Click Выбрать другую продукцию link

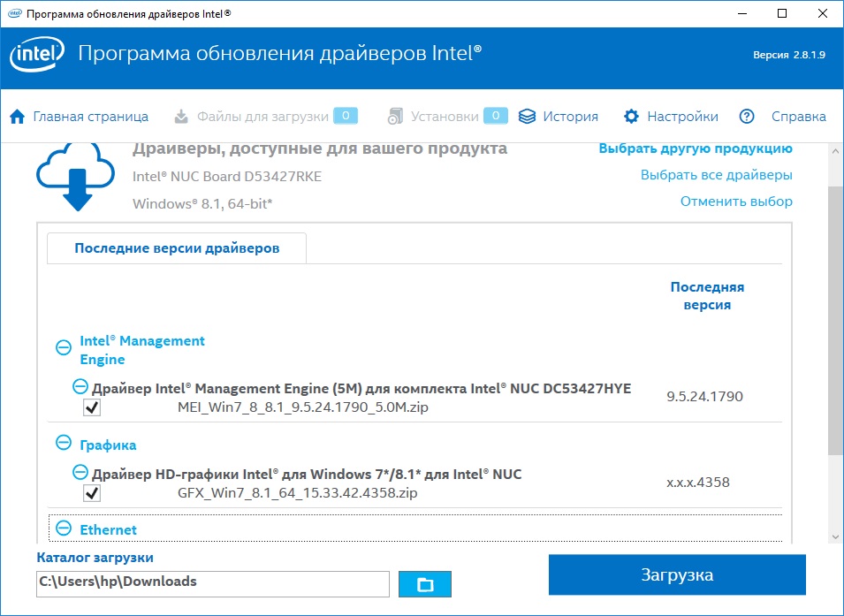[696, 148]
